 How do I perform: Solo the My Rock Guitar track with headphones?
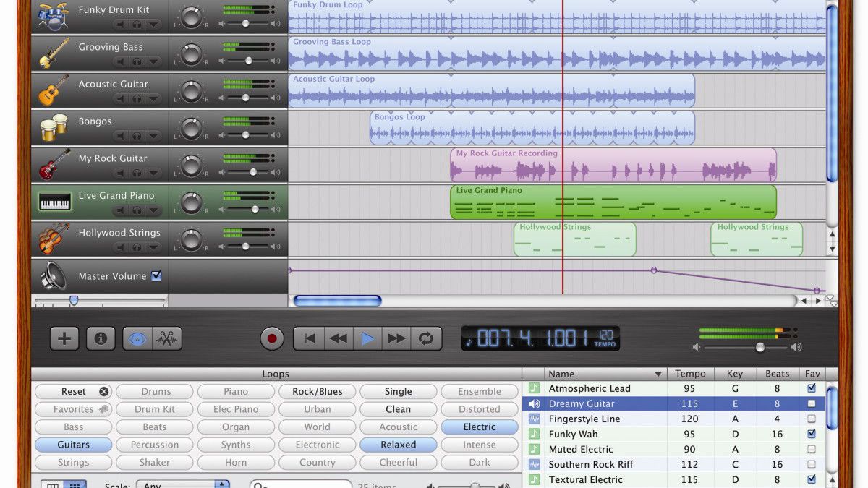pos(137,173)
